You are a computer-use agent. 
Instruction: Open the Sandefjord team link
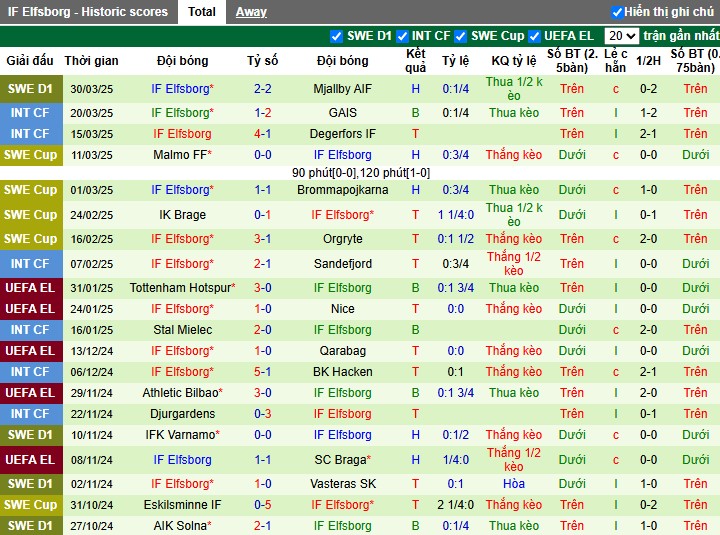tap(343, 264)
